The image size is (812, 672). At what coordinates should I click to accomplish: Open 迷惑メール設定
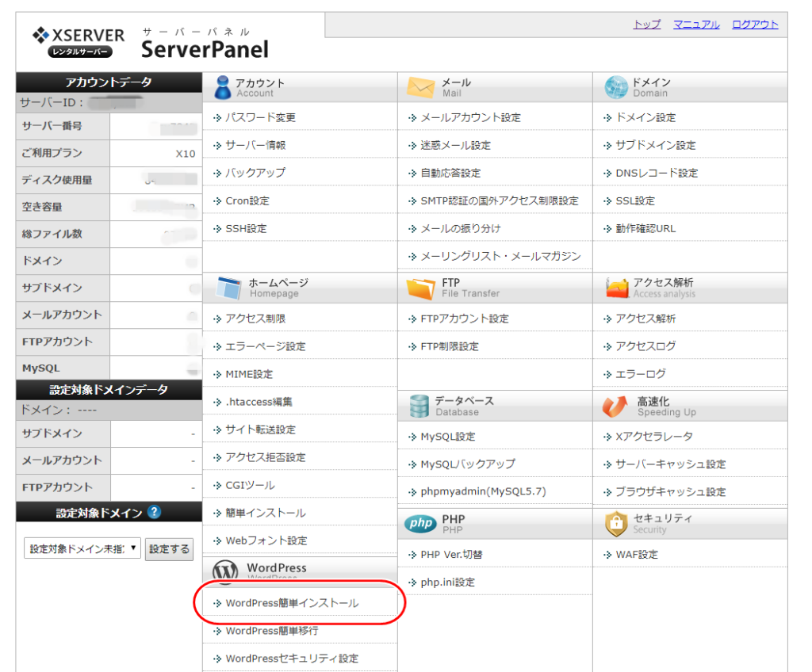pos(455,146)
